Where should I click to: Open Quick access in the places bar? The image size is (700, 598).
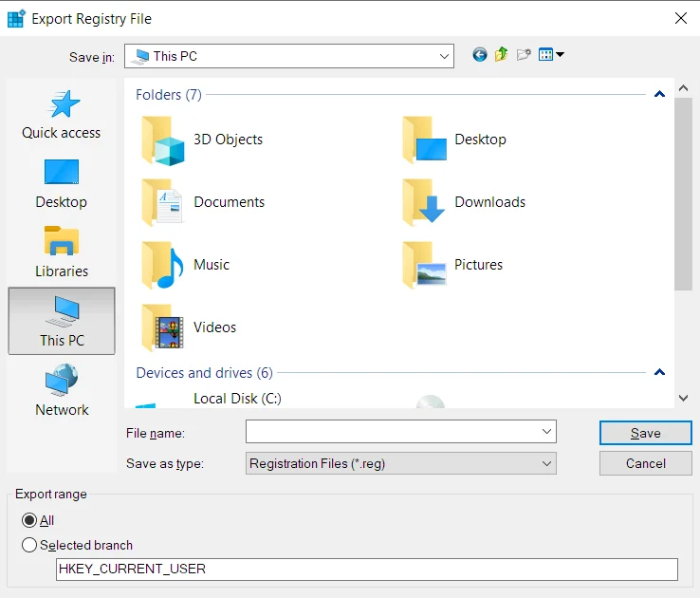click(62, 114)
